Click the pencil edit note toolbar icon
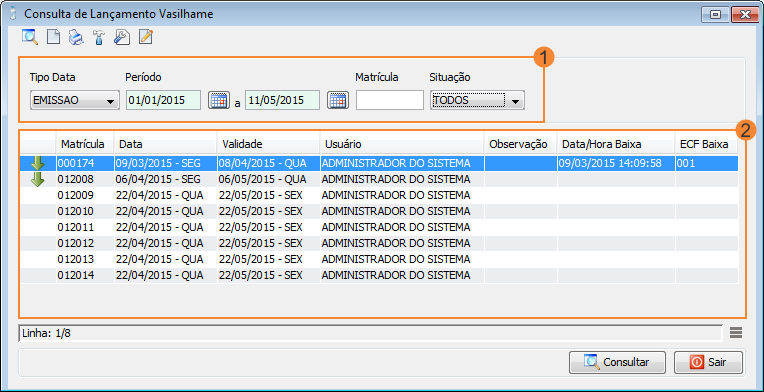The image size is (764, 392). pos(146,37)
